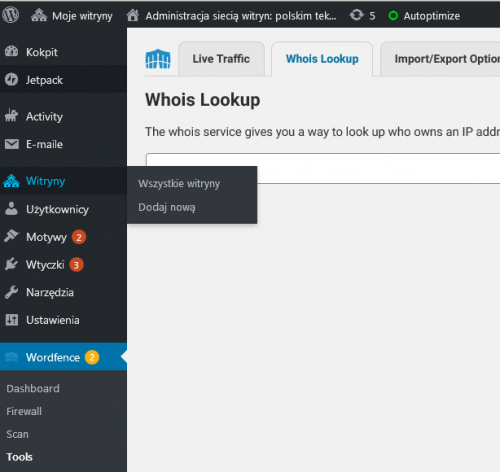The height and width of the screenshot is (472, 500).
Task: Click the whois service description text
Action: tap(322, 132)
